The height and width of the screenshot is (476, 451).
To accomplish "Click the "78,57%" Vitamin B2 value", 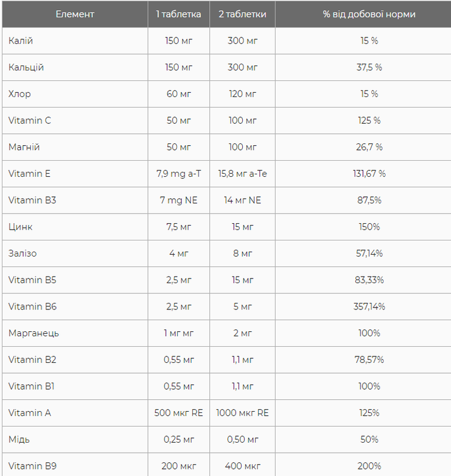I will point(369,359).
